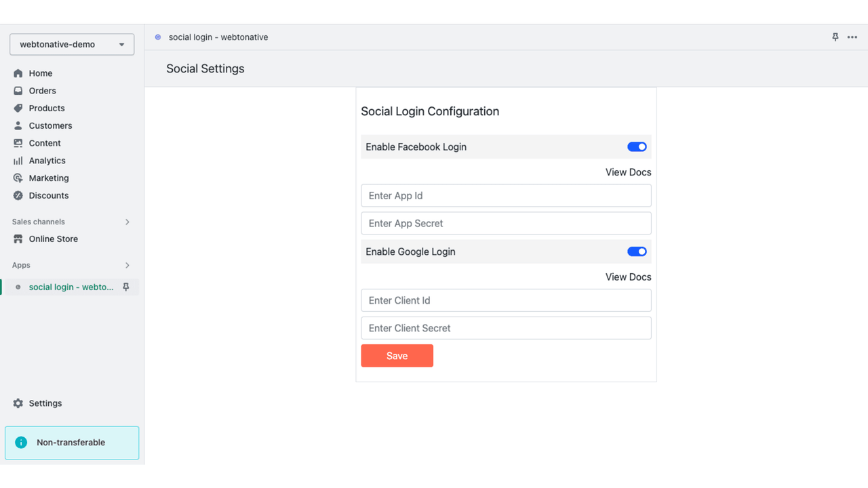
Task: Focus the Enter Client Id field
Action: pos(506,300)
